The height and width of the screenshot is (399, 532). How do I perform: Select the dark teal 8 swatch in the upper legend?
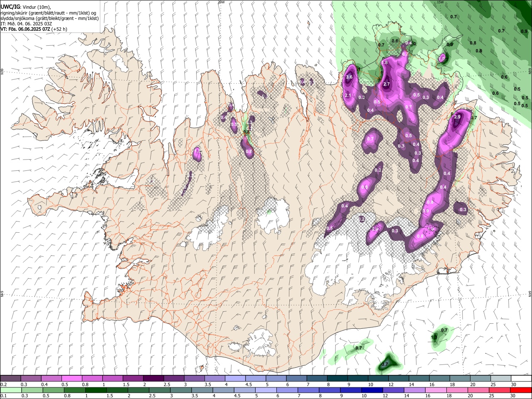coord(337,379)
